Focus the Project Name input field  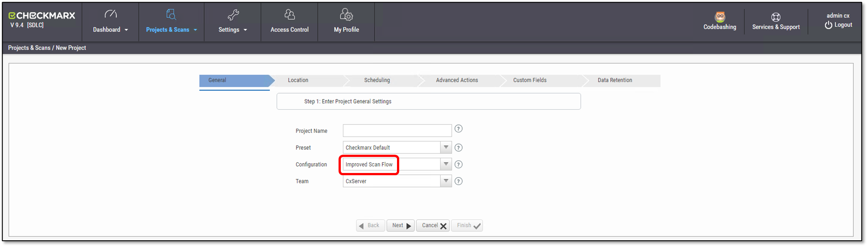pos(397,131)
